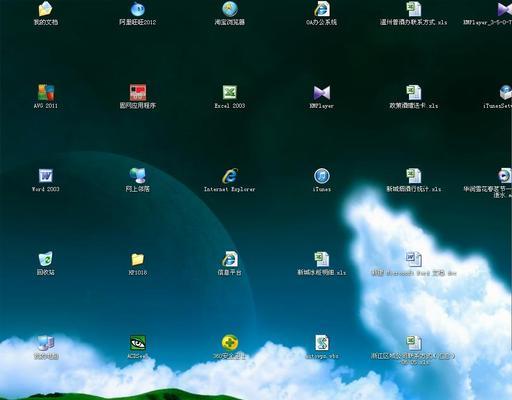Open the HP1018 folder
This screenshot has height=400, width=512.
[138, 259]
